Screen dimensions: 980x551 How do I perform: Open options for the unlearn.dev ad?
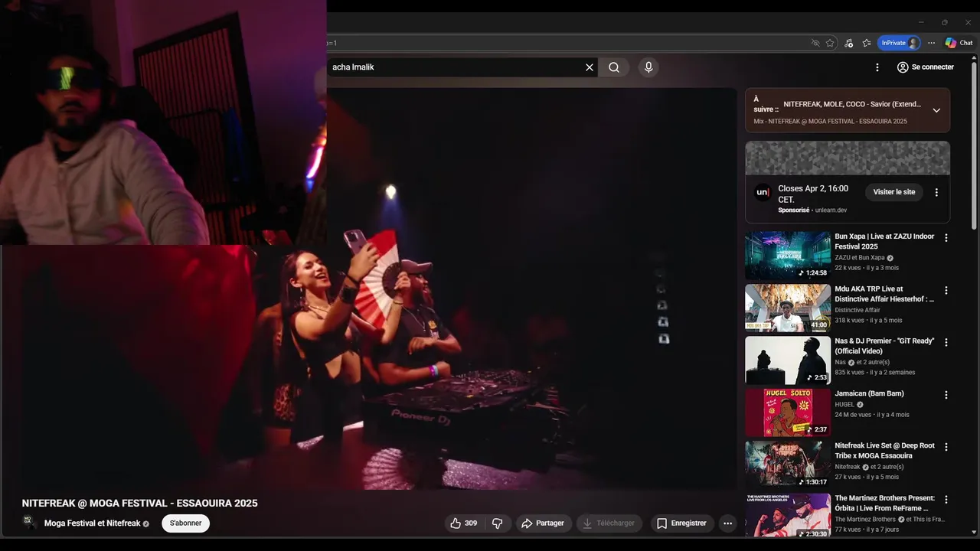tap(936, 193)
